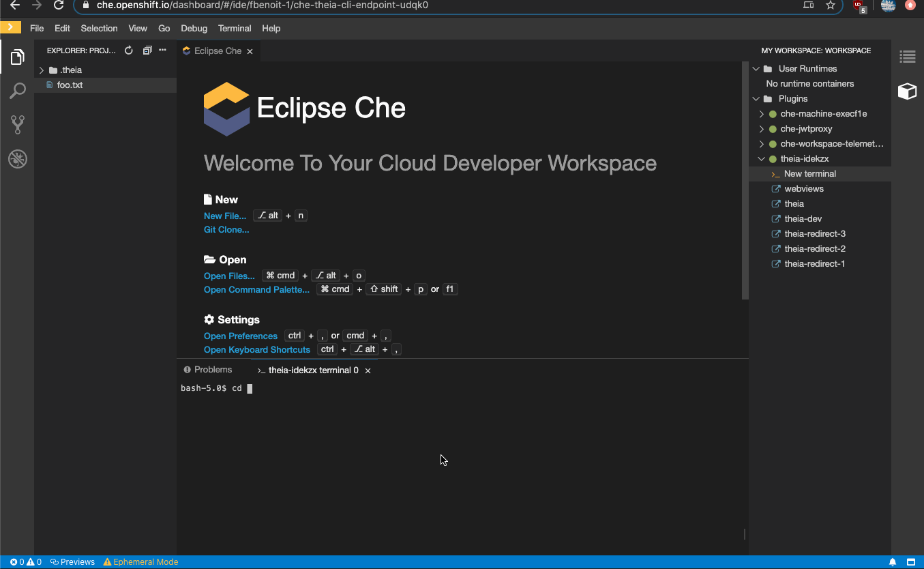Open Previews from the status bar
This screenshot has width=924, height=569.
(x=73, y=562)
